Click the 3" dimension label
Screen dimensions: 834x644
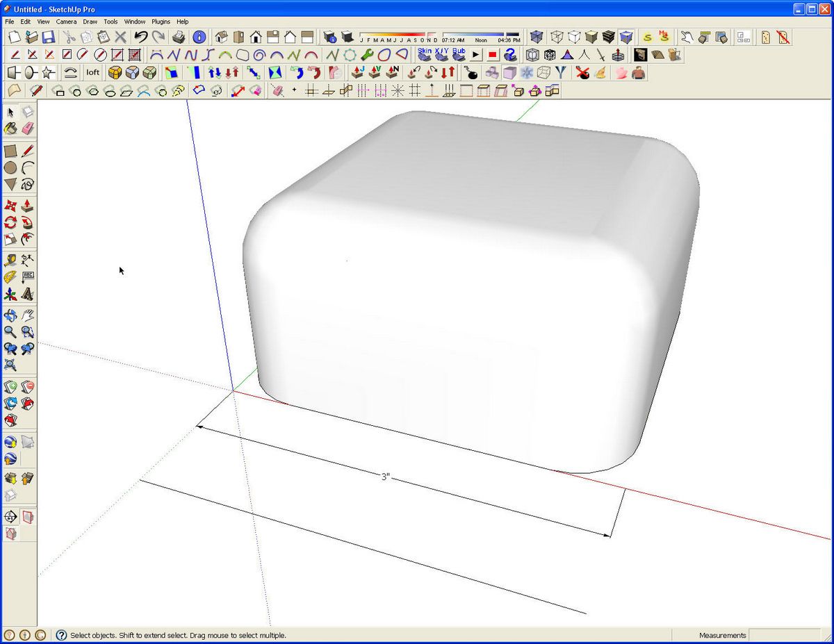(386, 477)
